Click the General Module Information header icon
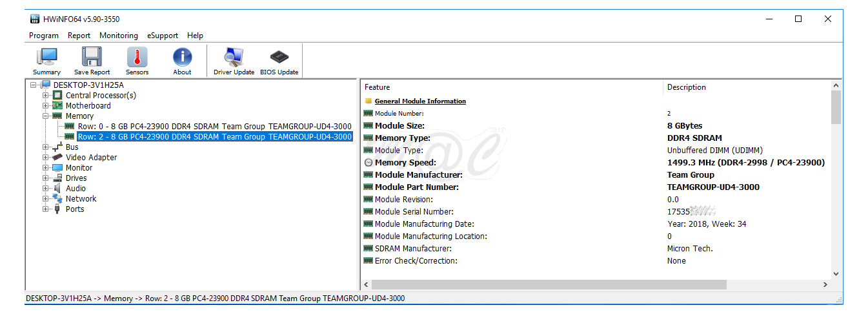The width and height of the screenshot is (868, 314). coord(368,101)
